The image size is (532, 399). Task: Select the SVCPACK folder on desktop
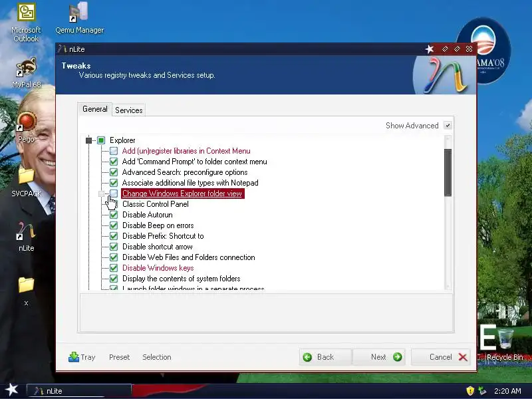(x=26, y=176)
